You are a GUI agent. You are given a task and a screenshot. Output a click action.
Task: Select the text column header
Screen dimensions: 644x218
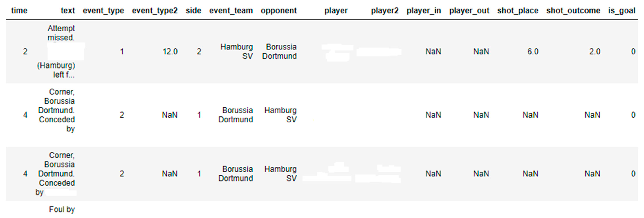[68, 10]
